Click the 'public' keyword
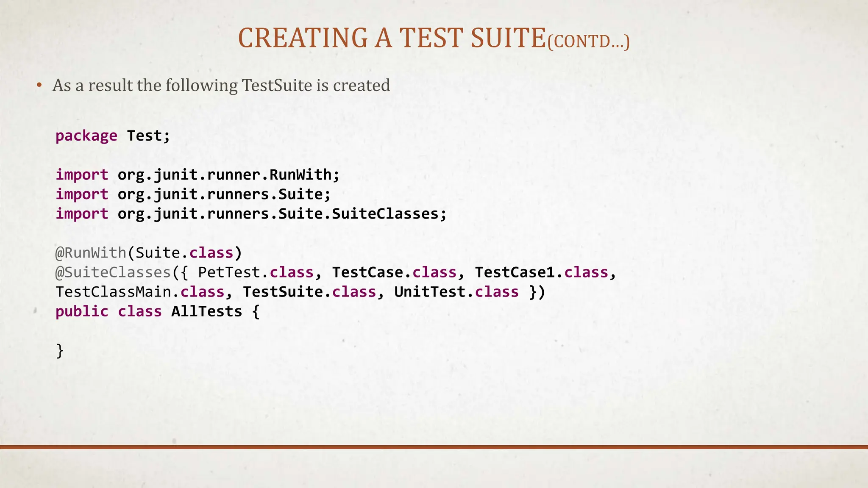Image resolution: width=868 pixels, height=488 pixels. pyautogui.click(x=82, y=311)
